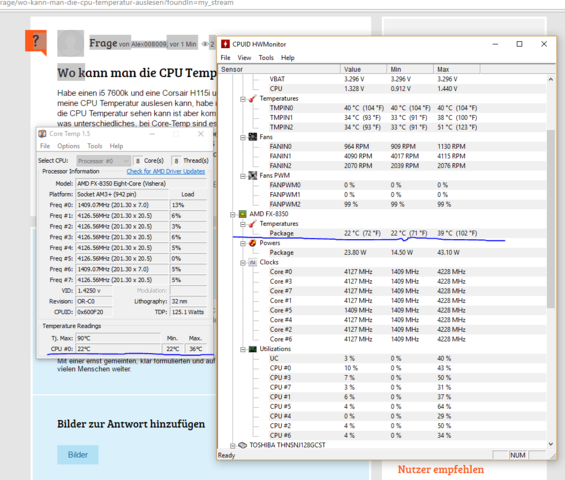This screenshot has width=565, height=480.
Task: Click the user avatar next to Frage
Action: (x=71, y=43)
